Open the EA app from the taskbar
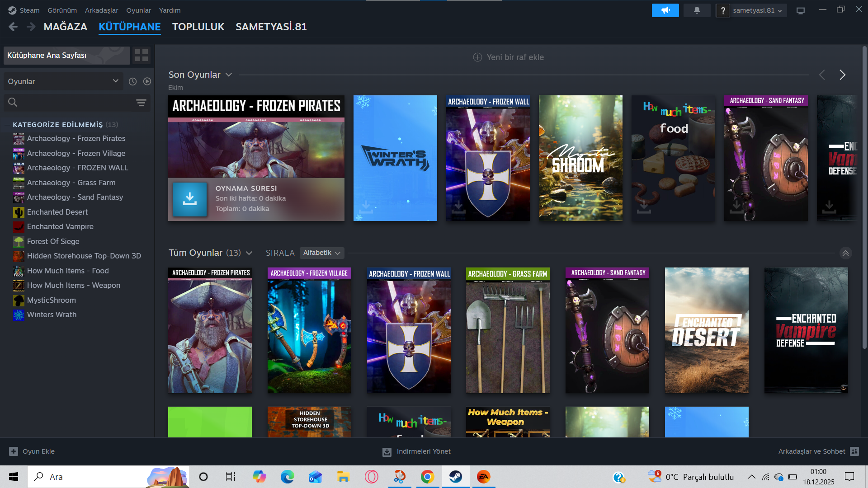 (483, 477)
